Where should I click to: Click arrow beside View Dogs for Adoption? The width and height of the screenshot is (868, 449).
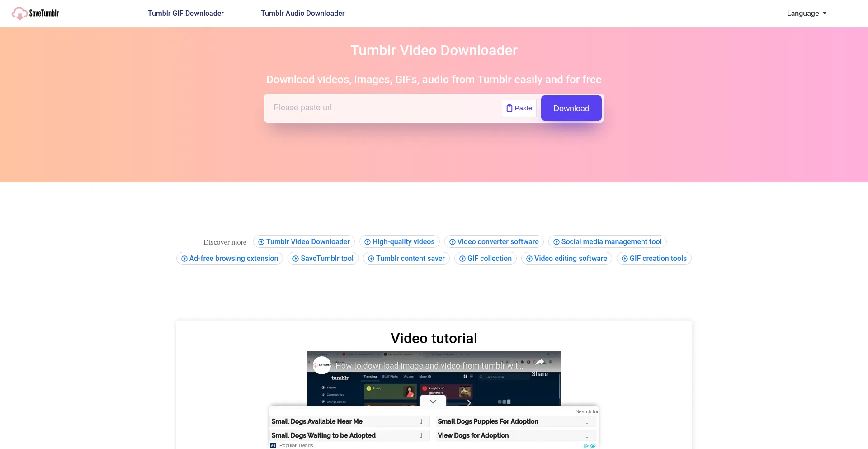click(x=587, y=435)
